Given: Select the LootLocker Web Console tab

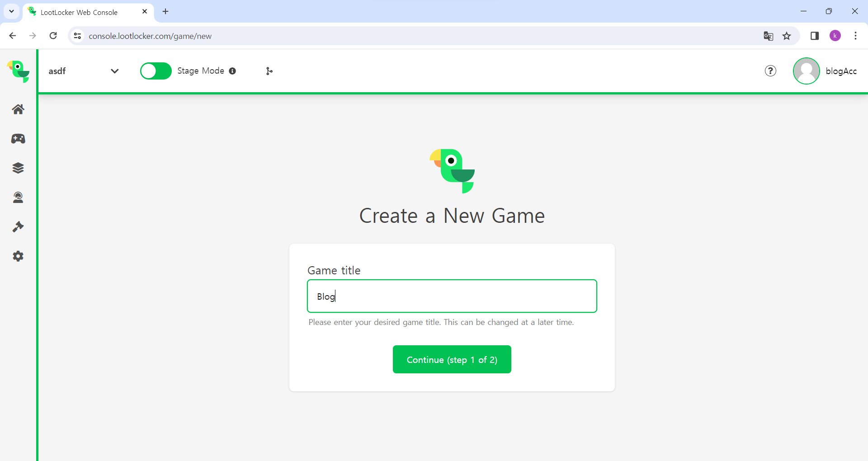Looking at the screenshot, I should point(88,12).
